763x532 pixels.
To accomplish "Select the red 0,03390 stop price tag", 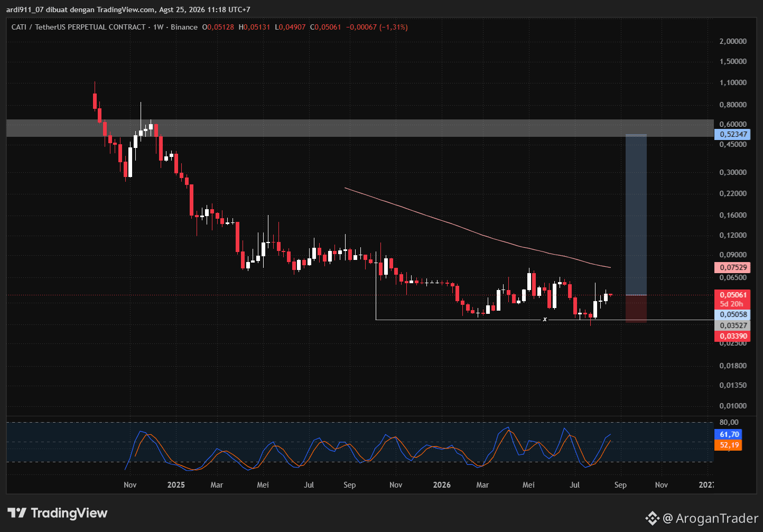I will tap(731, 336).
